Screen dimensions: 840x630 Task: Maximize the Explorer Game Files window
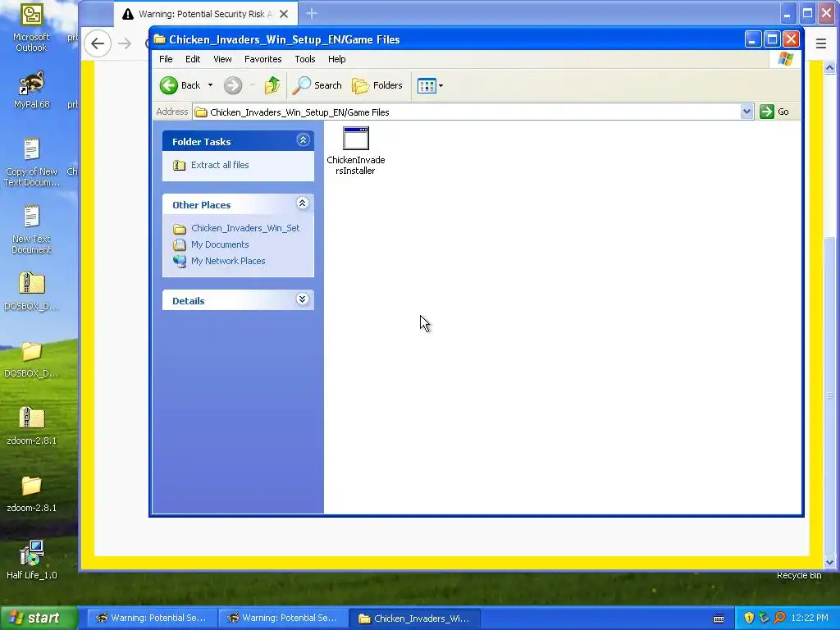[772, 39]
